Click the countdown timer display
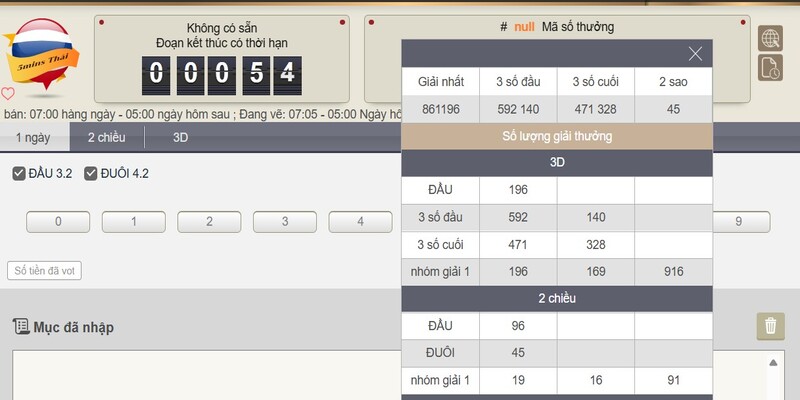The image size is (800, 400). click(x=220, y=72)
